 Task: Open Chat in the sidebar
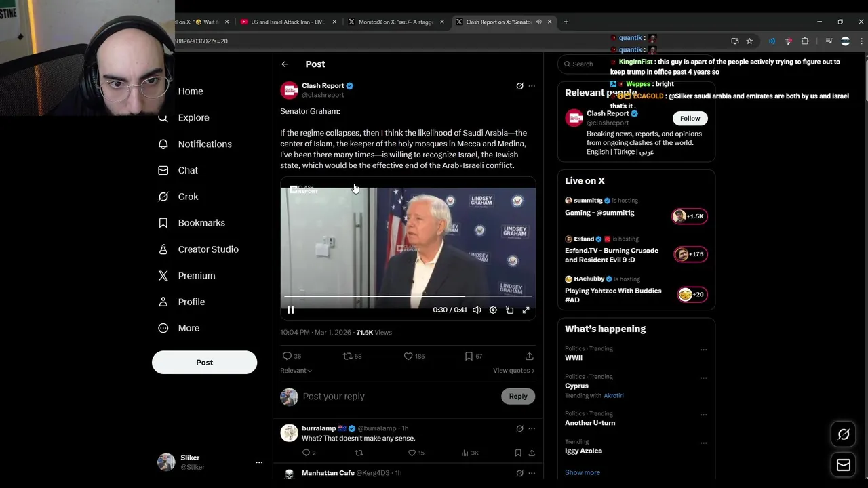[x=178, y=170]
